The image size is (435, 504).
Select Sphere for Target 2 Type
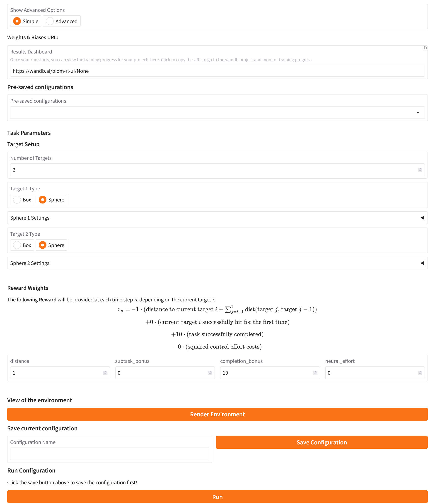[43, 245]
